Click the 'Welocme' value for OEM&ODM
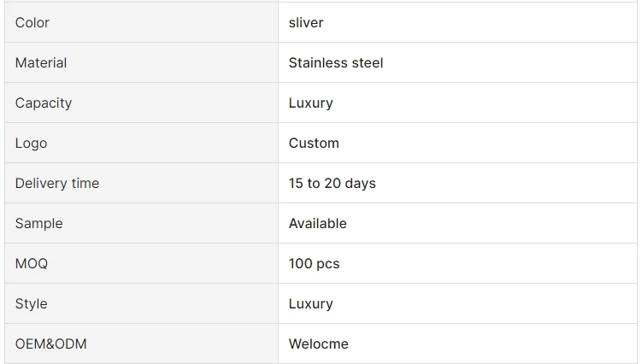 [x=319, y=344]
